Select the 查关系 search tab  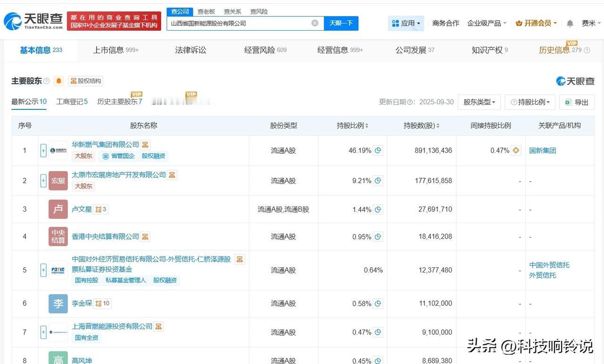point(233,11)
